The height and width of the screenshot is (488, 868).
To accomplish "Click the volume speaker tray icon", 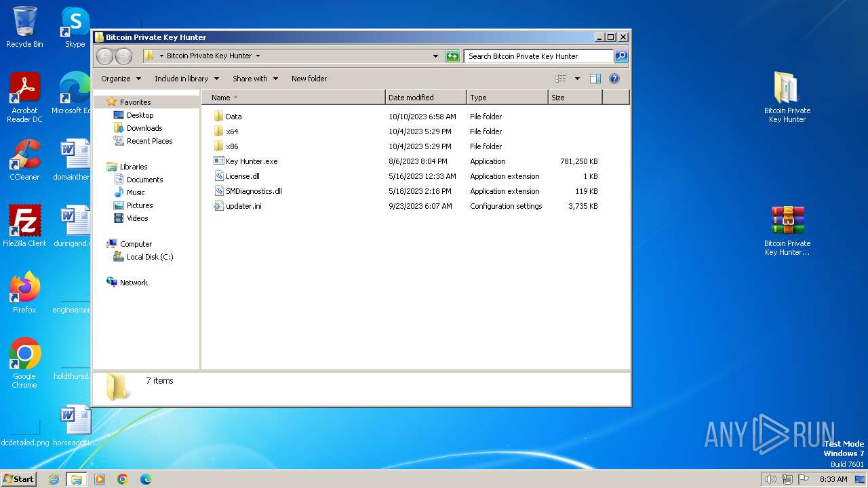I will pos(770,479).
